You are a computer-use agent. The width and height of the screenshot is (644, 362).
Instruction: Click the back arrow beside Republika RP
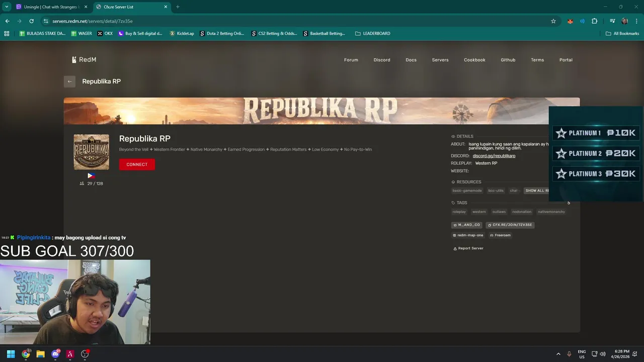tap(69, 81)
